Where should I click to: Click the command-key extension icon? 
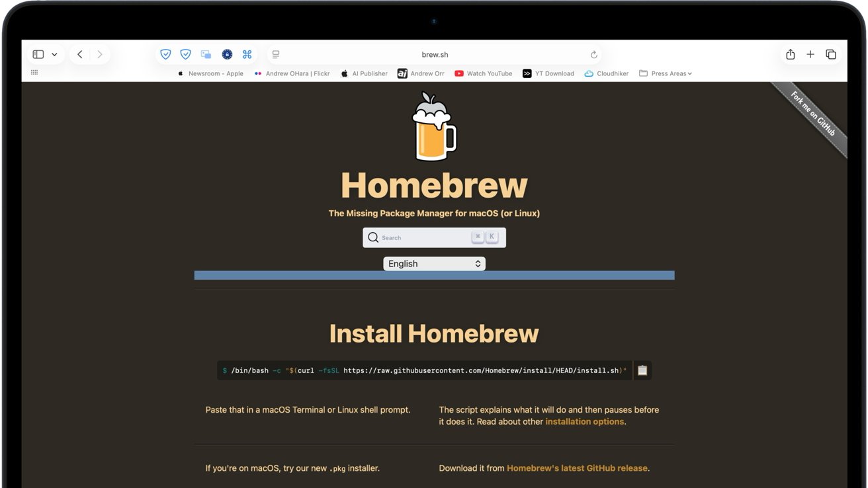click(x=247, y=54)
